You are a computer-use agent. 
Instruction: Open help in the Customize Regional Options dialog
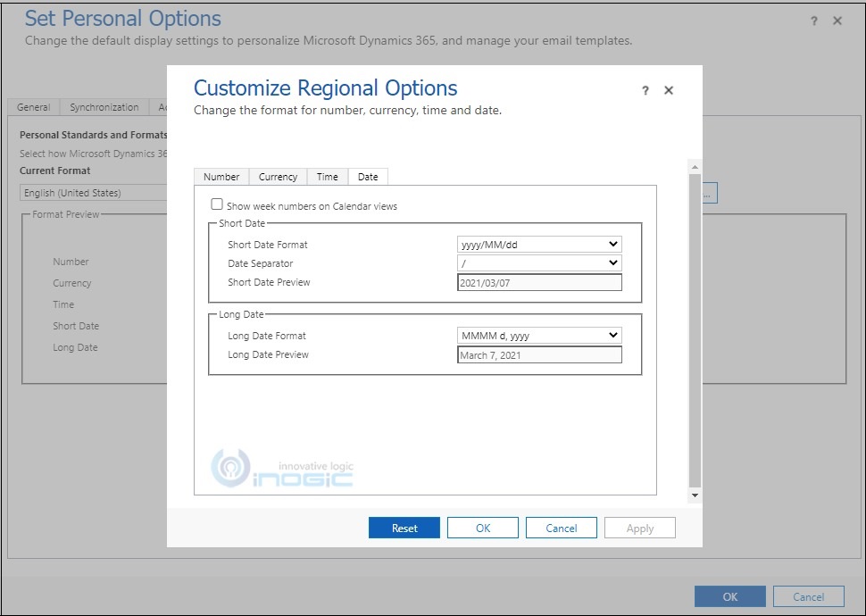click(x=645, y=90)
